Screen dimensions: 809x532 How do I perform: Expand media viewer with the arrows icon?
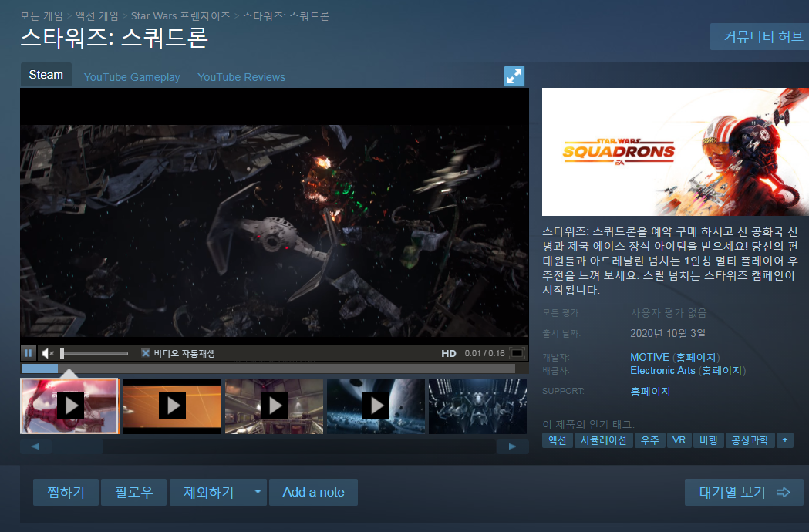click(x=514, y=76)
